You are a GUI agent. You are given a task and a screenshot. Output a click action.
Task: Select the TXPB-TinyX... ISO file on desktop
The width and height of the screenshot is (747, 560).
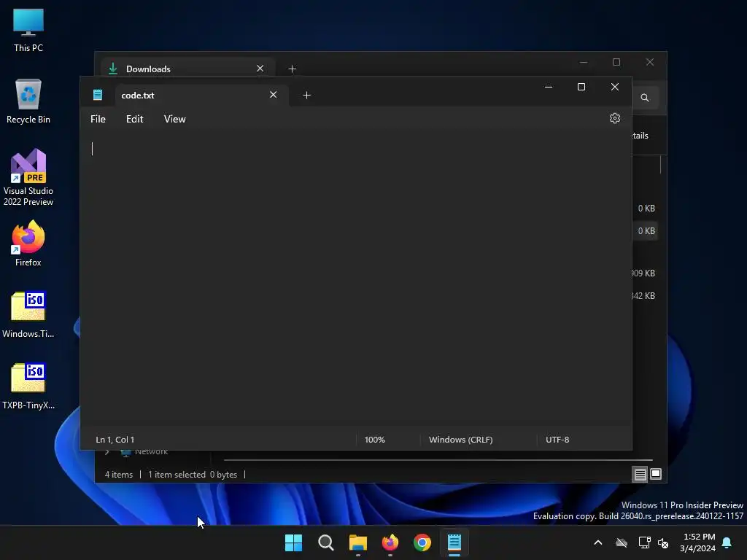coord(28,386)
